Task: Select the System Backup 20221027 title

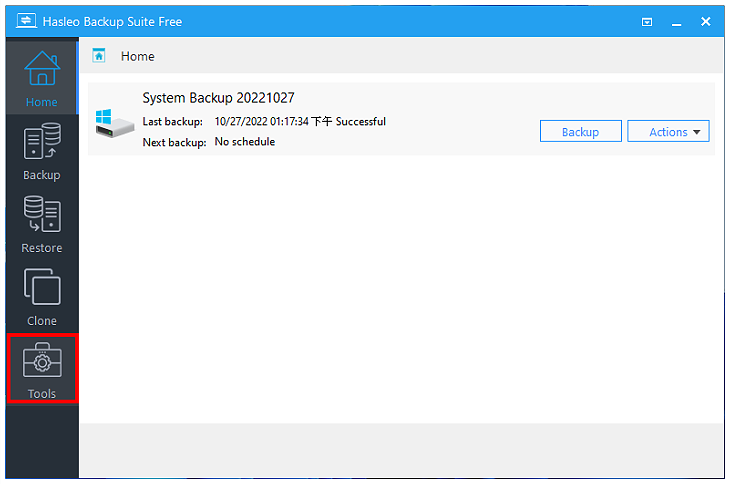Action: 218,98
